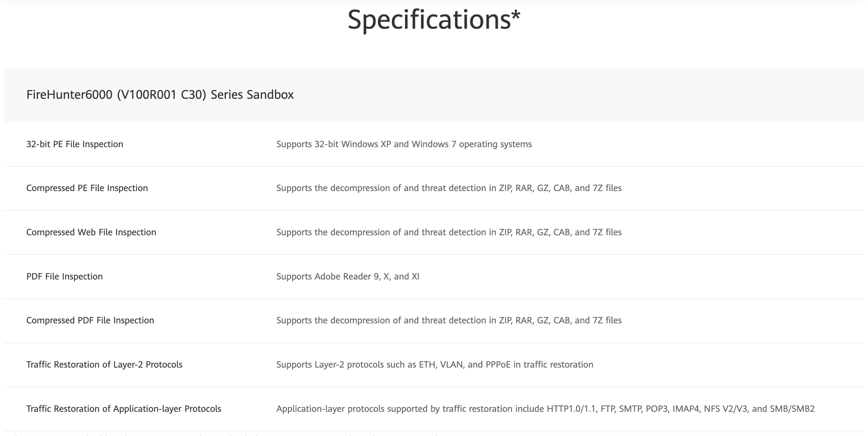This screenshot has height=436, width=868.
Task: Click the Compressed Web File Inspection label
Action: [91, 232]
